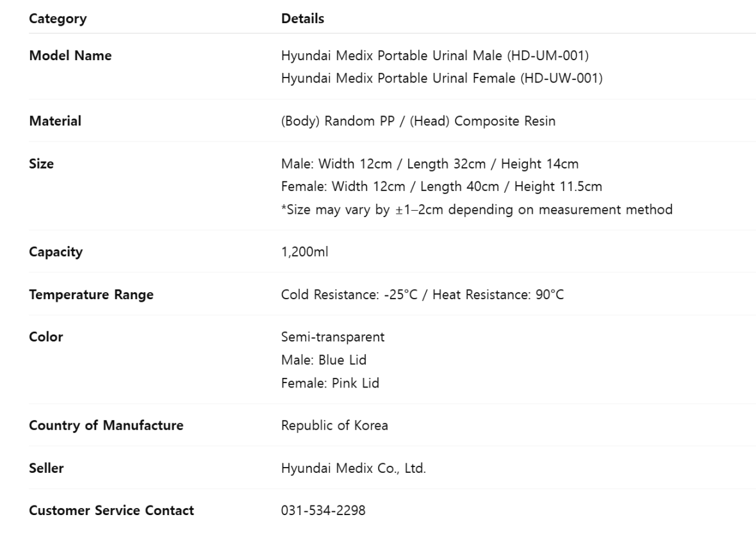The height and width of the screenshot is (533, 756).
Task: Click the Male Blue Lid text
Action: pos(324,360)
